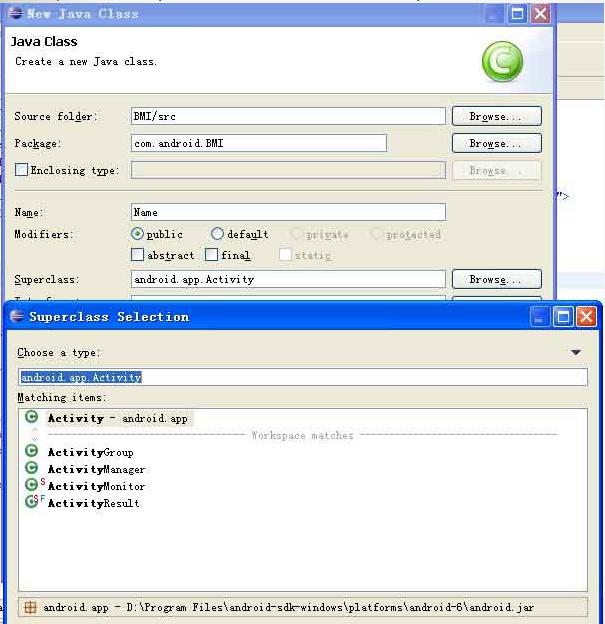This screenshot has width=605, height=624.
Task: Select the default modifier radio button
Action: click(217, 234)
